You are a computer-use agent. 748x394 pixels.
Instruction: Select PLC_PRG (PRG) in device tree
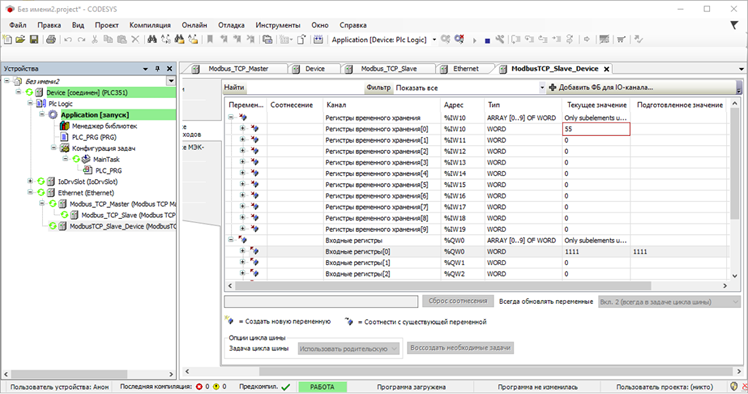coord(94,137)
